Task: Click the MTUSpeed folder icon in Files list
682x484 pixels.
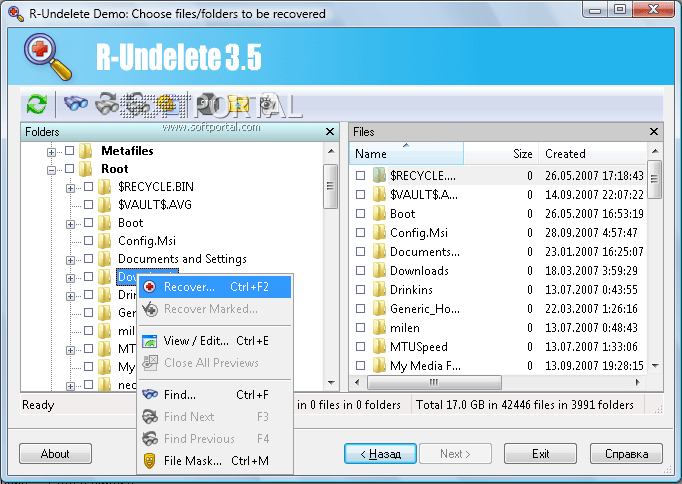Action: pos(379,347)
